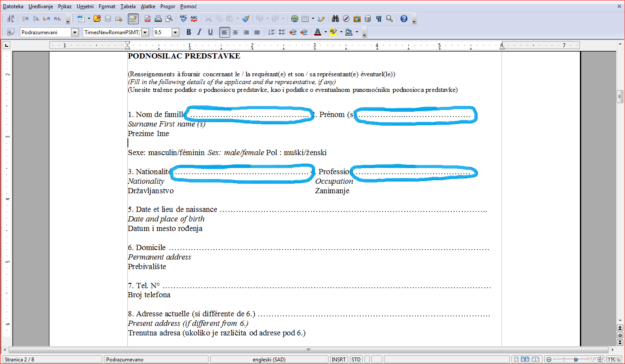Expand the font size 9.5 dropdown
The image size is (625, 364).
tap(176, 32)
